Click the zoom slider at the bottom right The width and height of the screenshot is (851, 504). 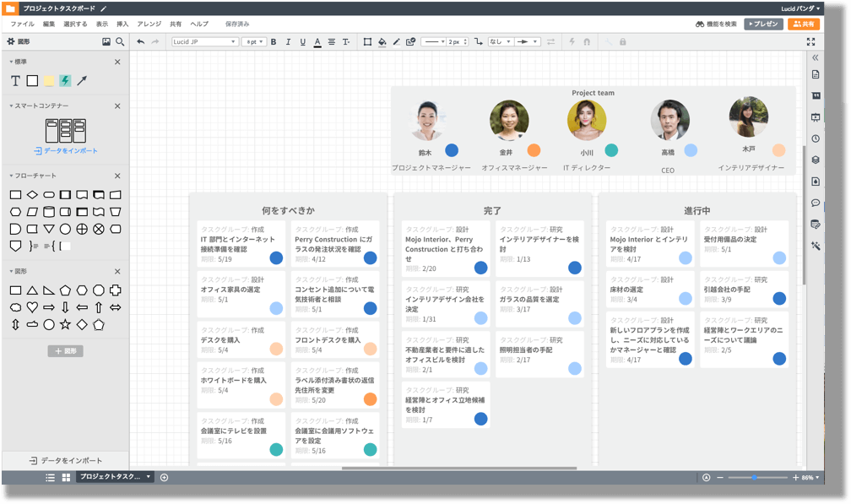[x=754, y=478]
